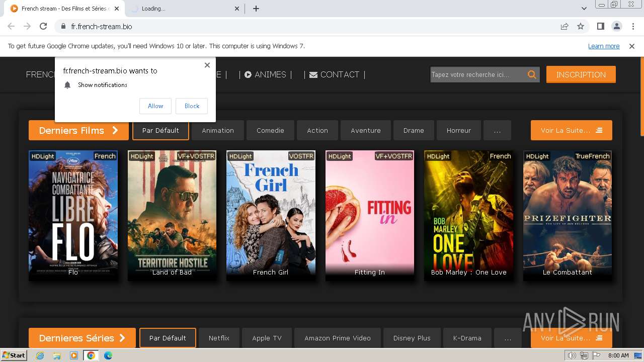This screenshot has height=362, width=644.
Task: Open the Chrome three-dot menu
Action: click(x=632, y=26)
